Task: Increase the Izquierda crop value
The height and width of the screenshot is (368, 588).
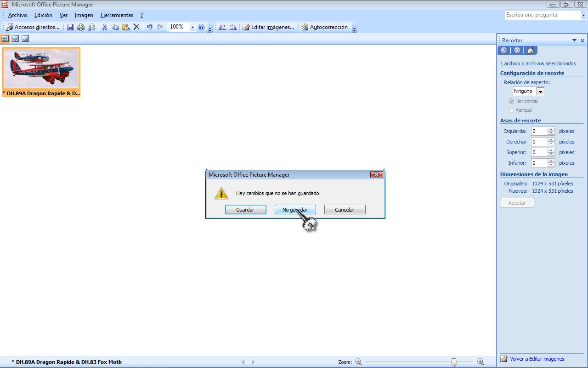Action: pos(551,129)
